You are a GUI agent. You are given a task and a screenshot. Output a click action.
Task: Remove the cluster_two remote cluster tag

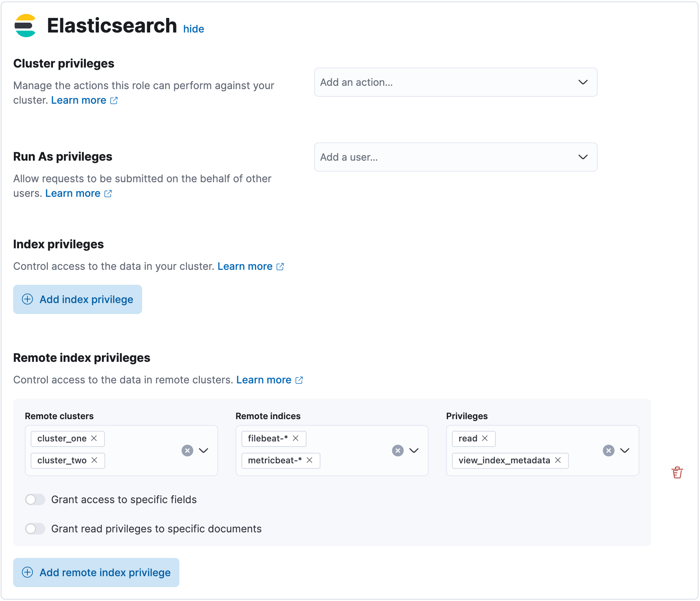tap(94, 460)
